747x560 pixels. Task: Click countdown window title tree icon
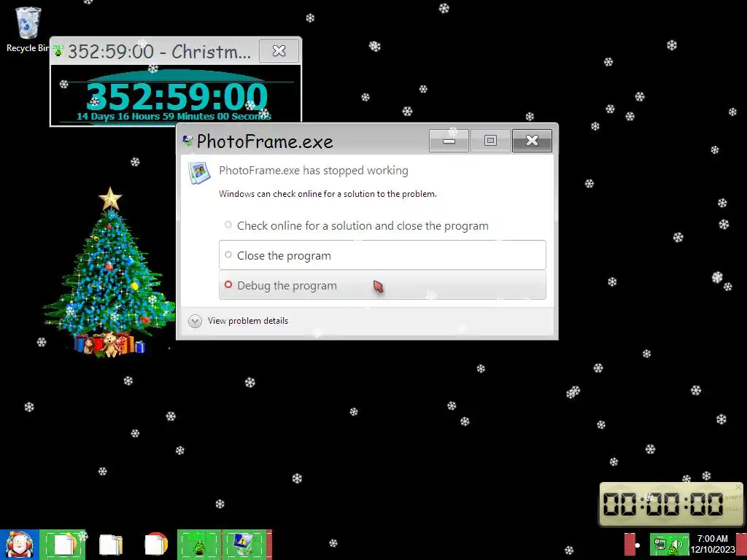tap(58, 51)
